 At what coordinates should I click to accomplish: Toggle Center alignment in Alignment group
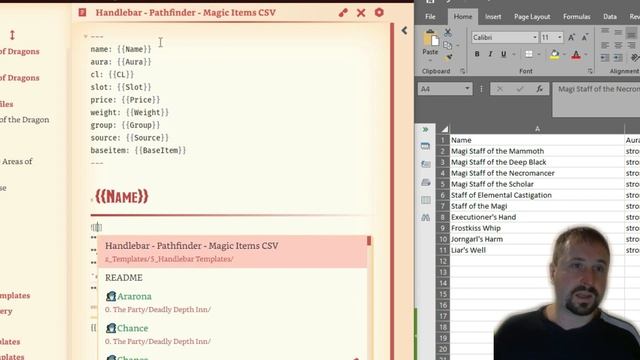pyautogui.click(x=618, y=45)
